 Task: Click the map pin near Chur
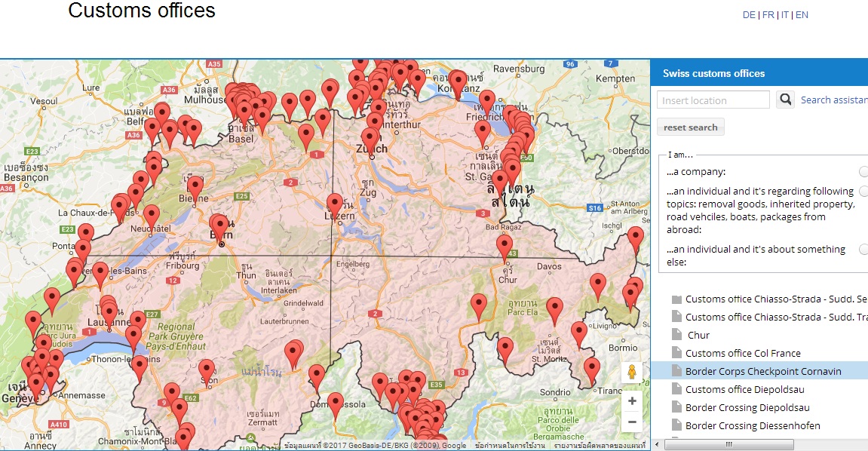click(x=505, y=248)
